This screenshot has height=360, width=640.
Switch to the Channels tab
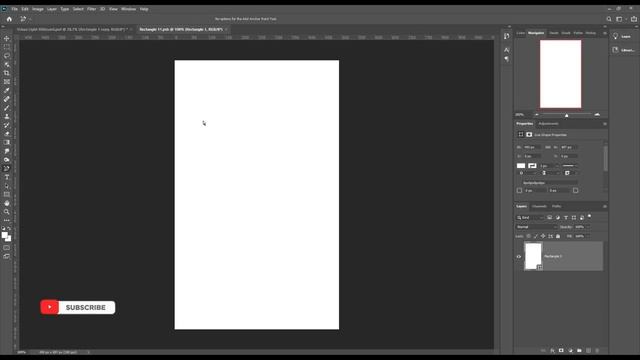coord(539,207)
